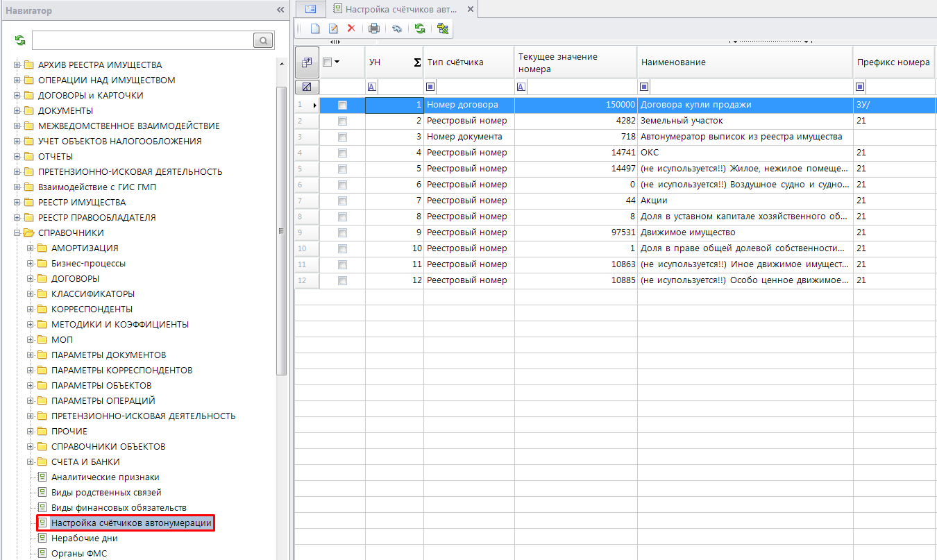The width and height of the screenshot is (937, 560).
Task: Tick the checkbox for Акции row
Action: [x=342, y=201]
